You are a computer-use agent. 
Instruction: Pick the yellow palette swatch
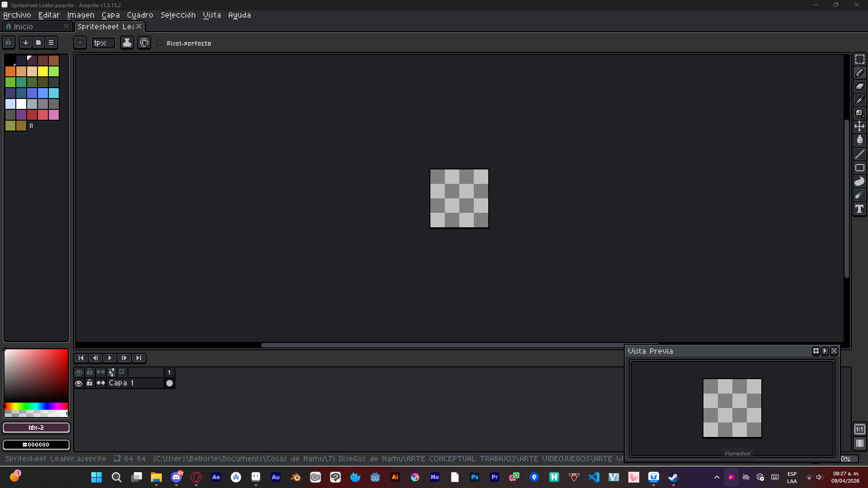click(43, 71)
